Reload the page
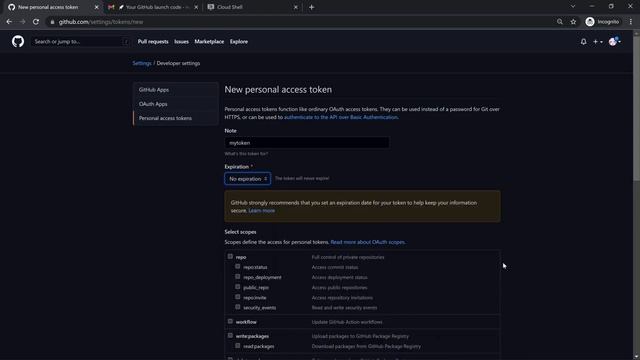640x360 pixels. 36,22
